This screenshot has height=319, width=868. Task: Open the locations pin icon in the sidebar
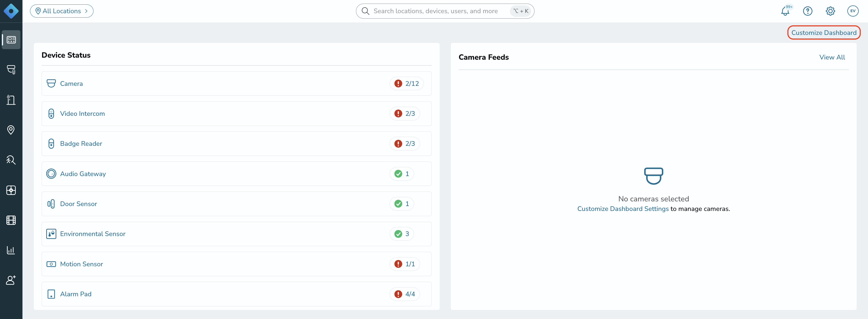point(11,130)
